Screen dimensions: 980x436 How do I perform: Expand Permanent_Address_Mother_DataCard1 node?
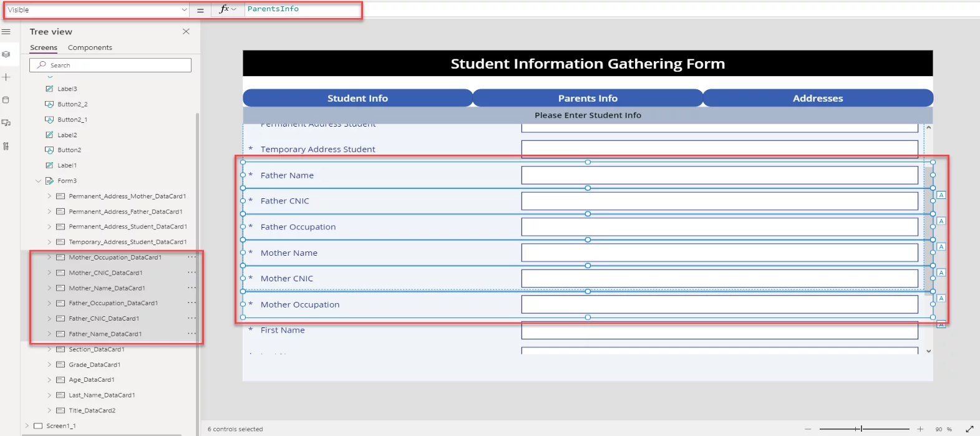click(x=49, y=196)
